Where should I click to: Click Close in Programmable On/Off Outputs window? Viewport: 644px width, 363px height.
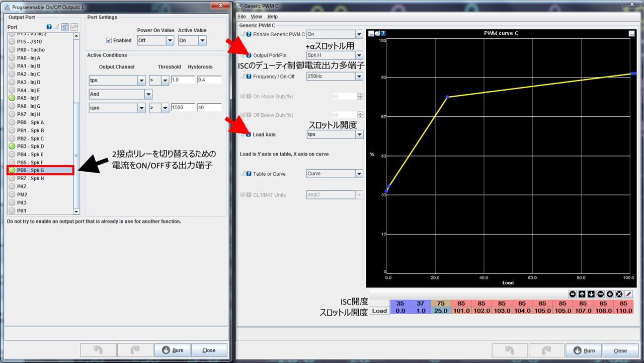pos(209,350)
